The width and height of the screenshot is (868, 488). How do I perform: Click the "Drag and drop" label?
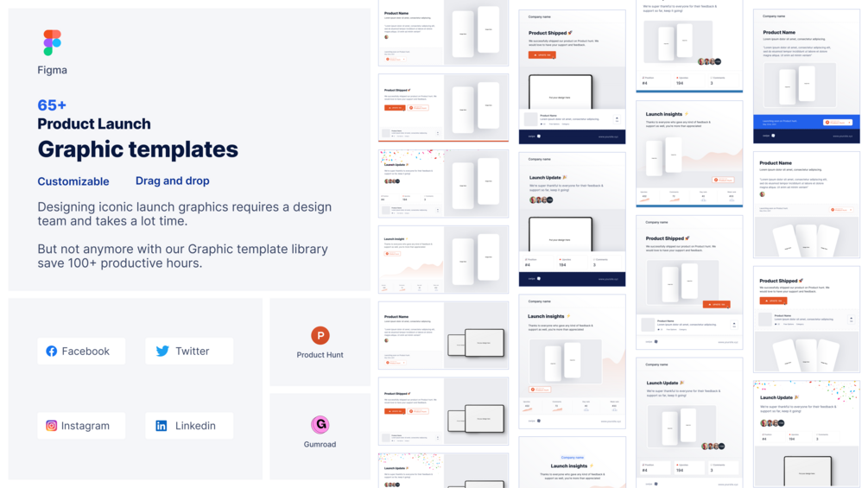(172, 181)
